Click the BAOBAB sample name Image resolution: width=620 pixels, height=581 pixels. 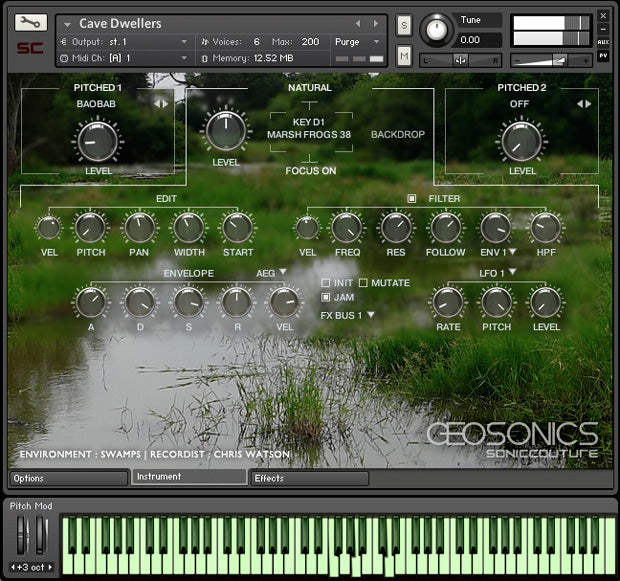(x=96, y=104)
